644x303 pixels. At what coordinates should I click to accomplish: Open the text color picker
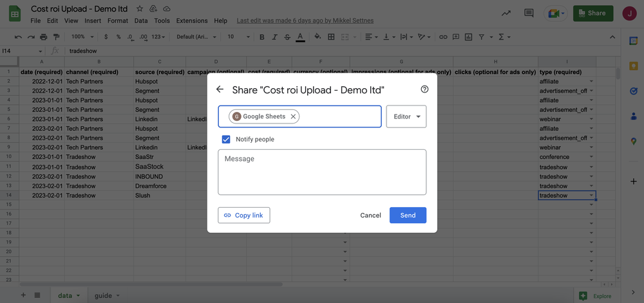[300, 37]
